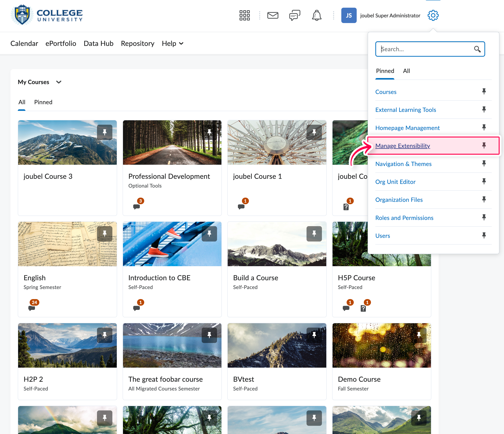Toggle pin on joubel Course 3 tile

coord(105,132)
